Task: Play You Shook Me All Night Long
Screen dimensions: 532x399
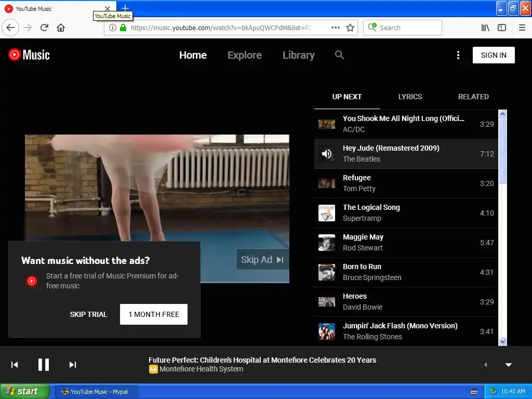Action: point(406,124)
